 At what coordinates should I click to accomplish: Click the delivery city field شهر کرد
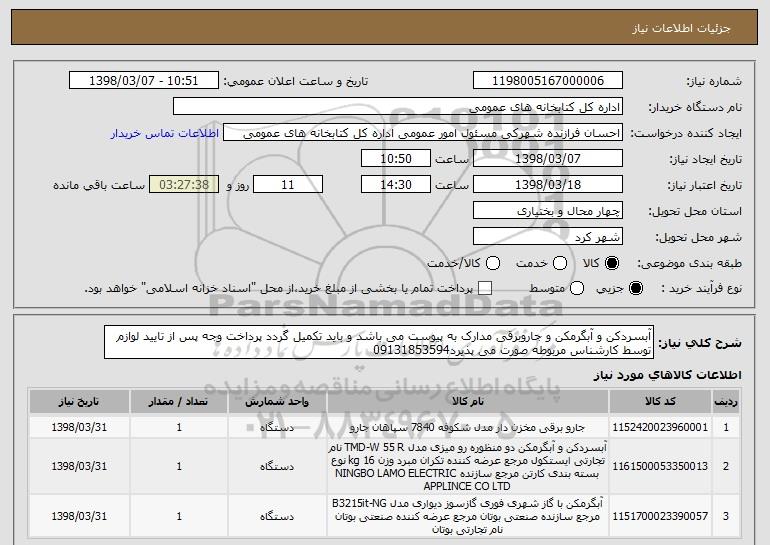click(548, 237)
